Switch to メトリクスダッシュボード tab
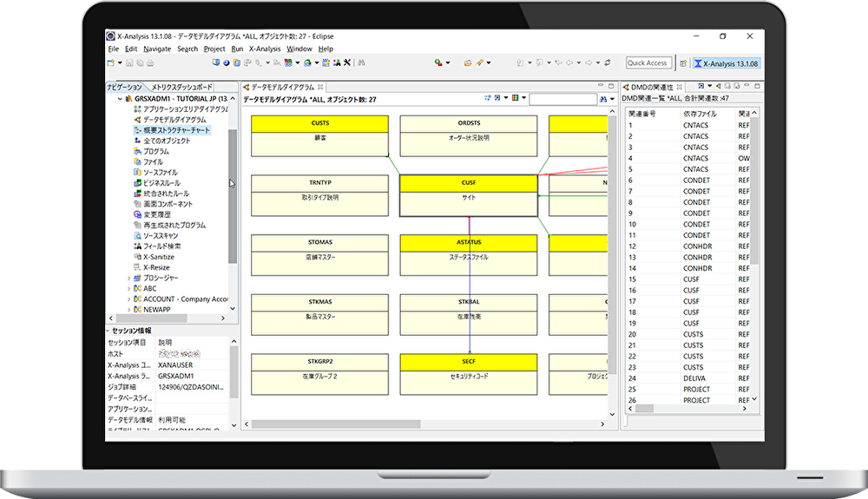 pos(181,87)
